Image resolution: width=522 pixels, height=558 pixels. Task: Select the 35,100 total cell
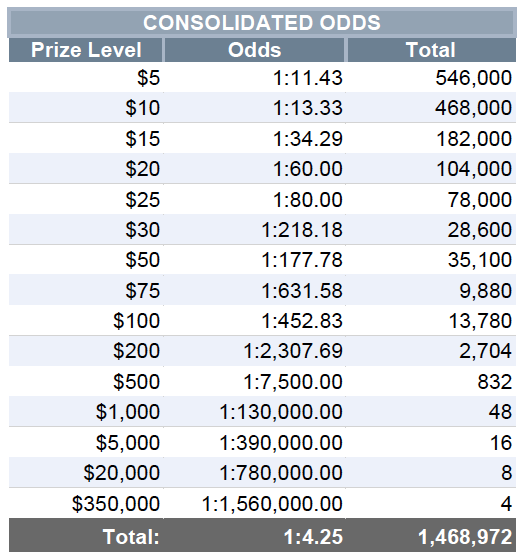[431, 260]
